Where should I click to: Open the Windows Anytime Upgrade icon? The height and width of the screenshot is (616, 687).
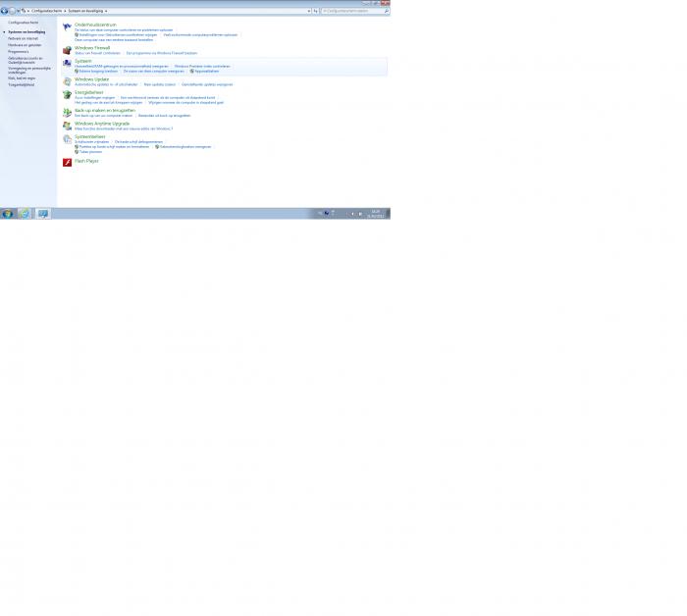[x=67, y=126]
